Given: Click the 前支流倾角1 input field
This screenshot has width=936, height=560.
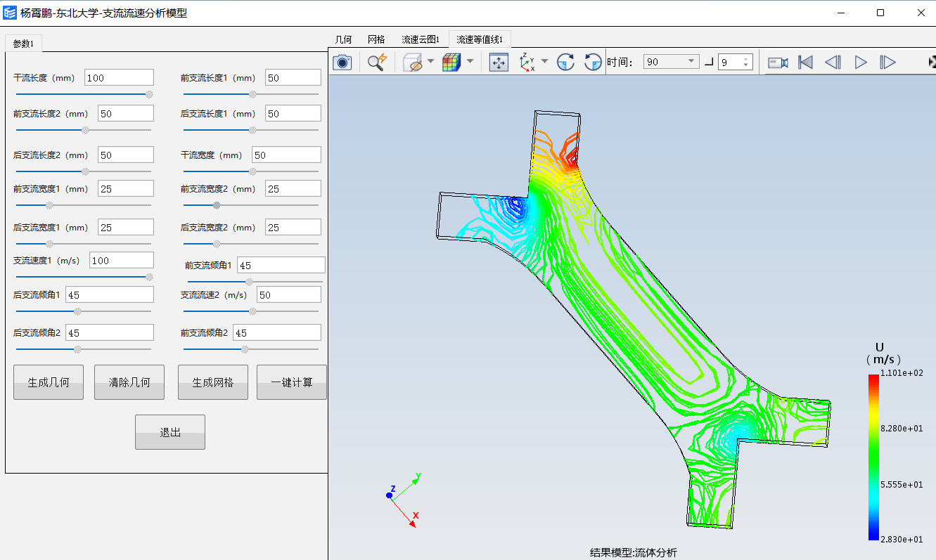Looking at the screenshot, I should [281, 265].
